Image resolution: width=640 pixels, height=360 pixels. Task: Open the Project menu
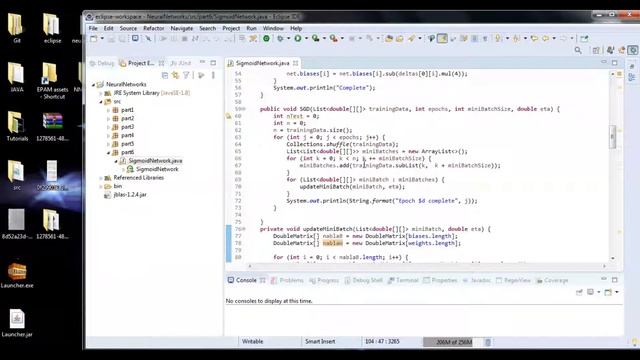click(231, 28)
